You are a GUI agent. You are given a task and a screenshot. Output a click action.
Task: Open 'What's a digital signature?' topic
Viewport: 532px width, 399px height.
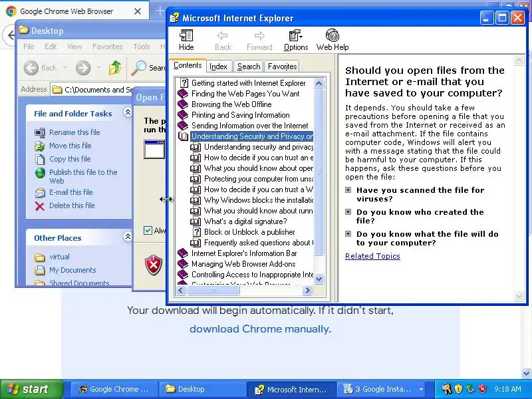click(x=245, y=221)
